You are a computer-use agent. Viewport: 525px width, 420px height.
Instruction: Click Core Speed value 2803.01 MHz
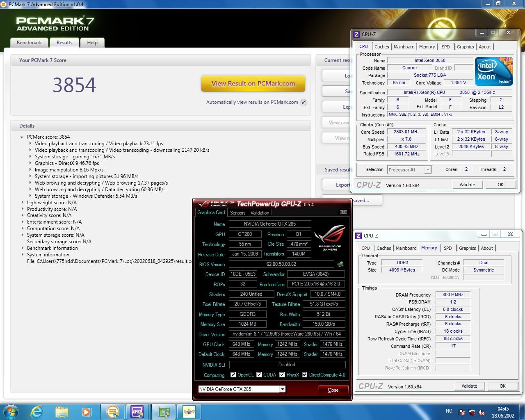point(406,132)
